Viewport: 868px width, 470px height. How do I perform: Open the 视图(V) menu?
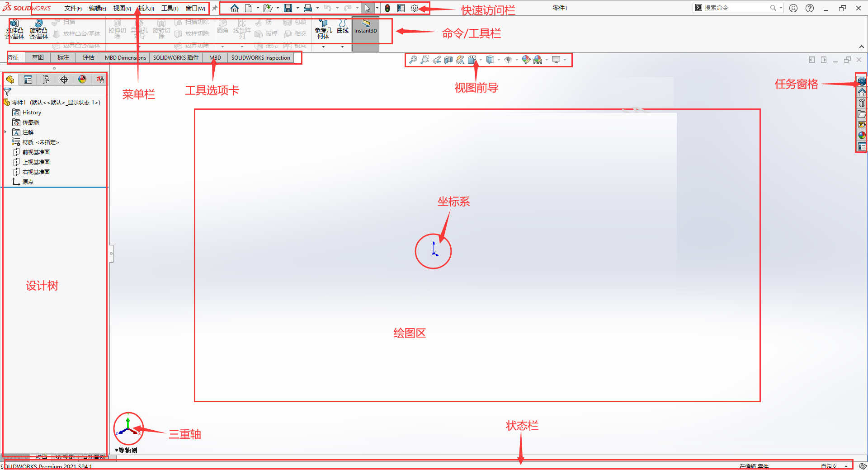122,8
